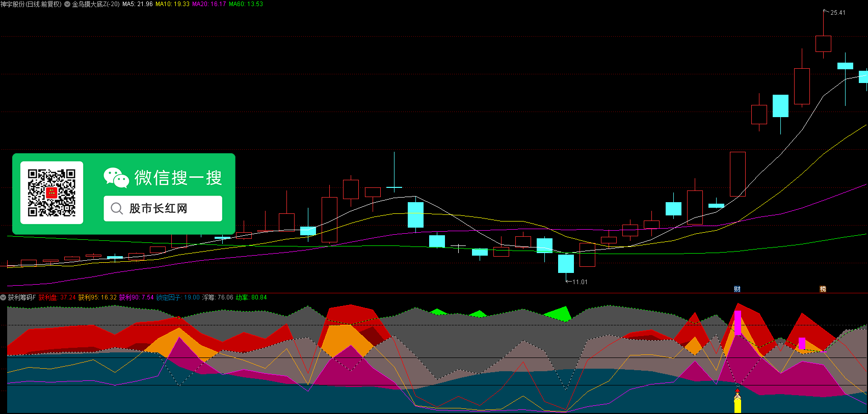Click the stock title 神宇股份(日线 前复权)
The height and width of the screenshot is (414, 868).
coord(31,4)
